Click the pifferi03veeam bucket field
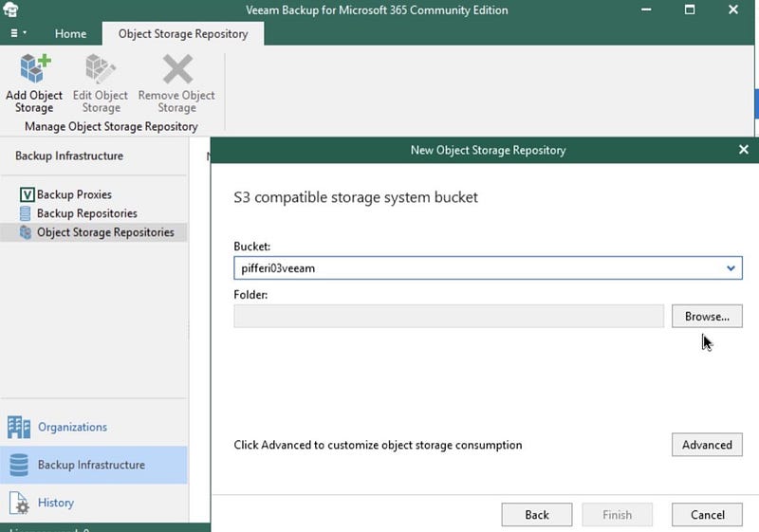This screenshot has height=532, width=759. [488, 268]
